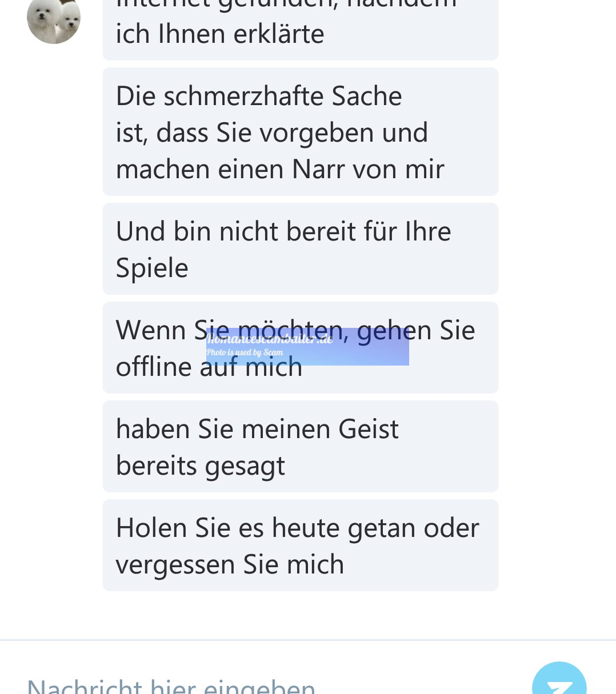Screen dimensions: 616x694
Task: Click the word 'Geist' in the message
Action: click(368, 430)
